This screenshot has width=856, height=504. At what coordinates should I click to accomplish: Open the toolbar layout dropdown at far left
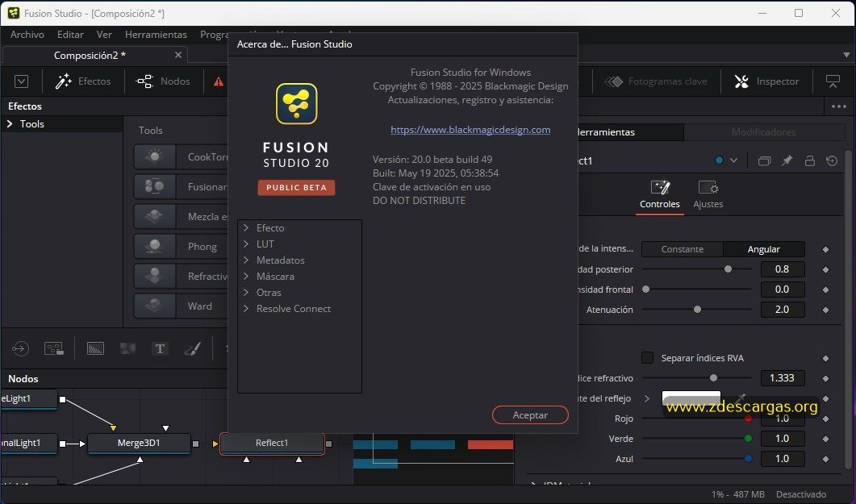(21, 81)
